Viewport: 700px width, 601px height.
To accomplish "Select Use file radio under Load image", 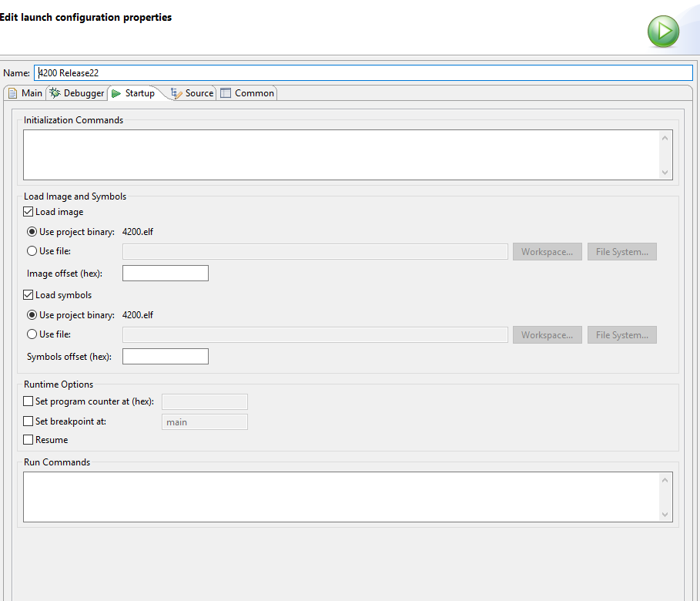I will (32, 250).
